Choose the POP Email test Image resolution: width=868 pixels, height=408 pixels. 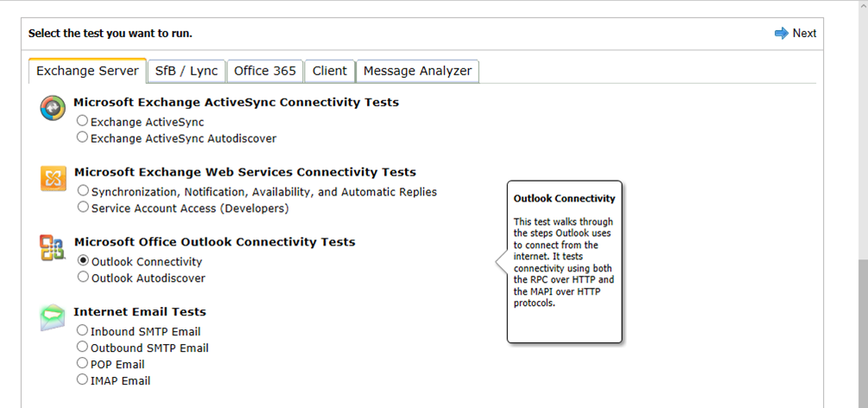coord(83,363)
